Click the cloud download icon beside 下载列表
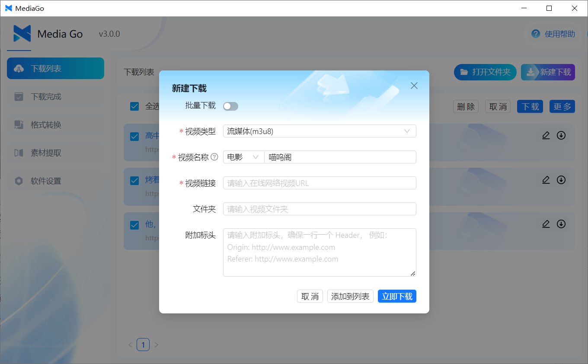The image size is (588, 364). (19, 69)
